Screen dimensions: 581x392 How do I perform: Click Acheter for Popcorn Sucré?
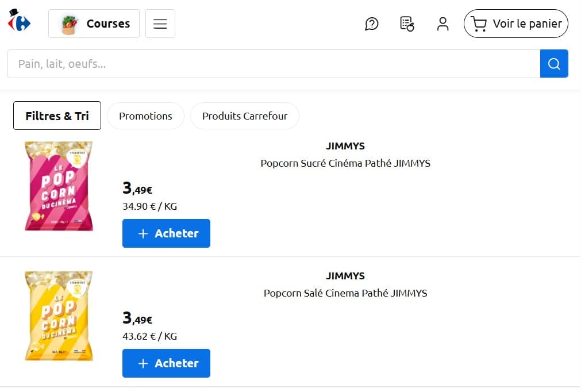(167, 233)
